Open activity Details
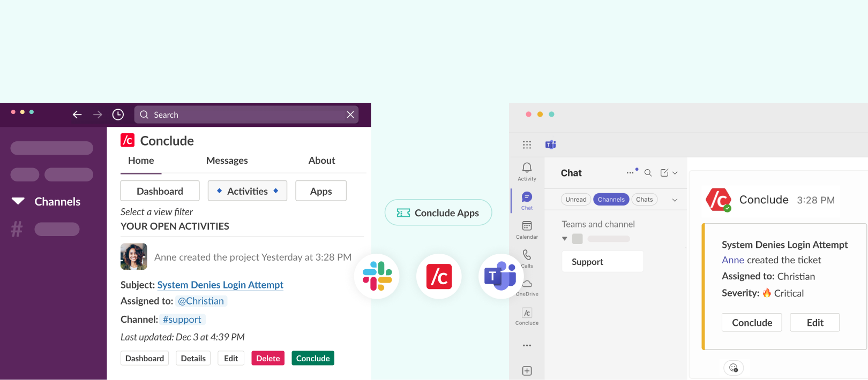Viewport: 868px width, 380px height. click(193, 358)
